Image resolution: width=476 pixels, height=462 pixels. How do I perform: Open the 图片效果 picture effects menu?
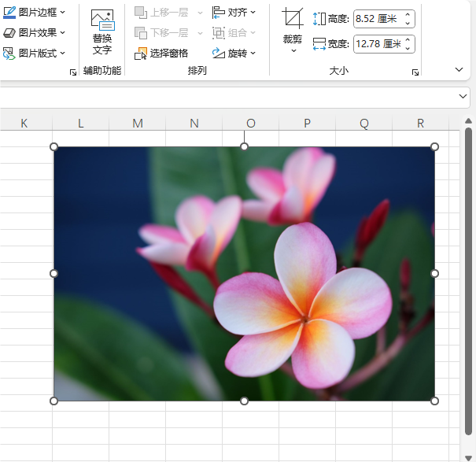34,32
